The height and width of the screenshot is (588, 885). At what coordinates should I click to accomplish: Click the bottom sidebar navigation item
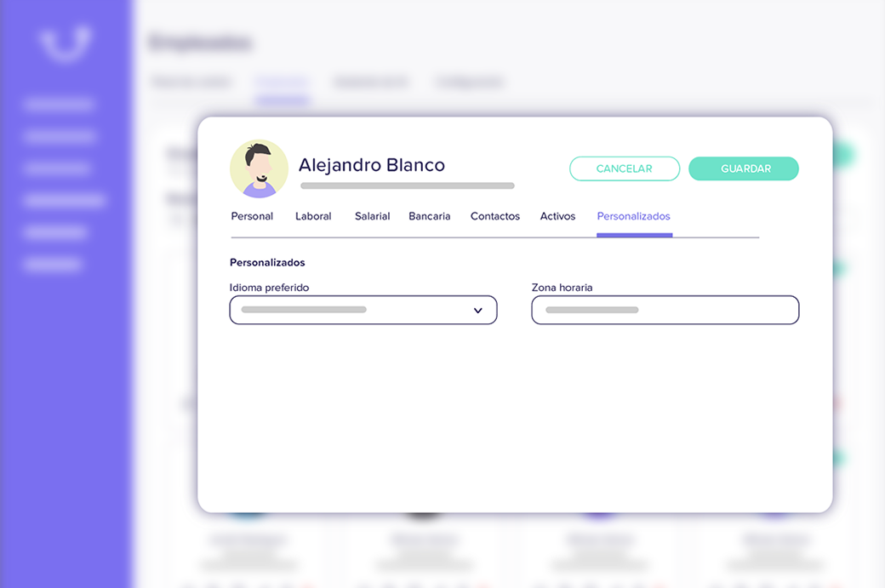pyautogui.click(x=52, y=264)
